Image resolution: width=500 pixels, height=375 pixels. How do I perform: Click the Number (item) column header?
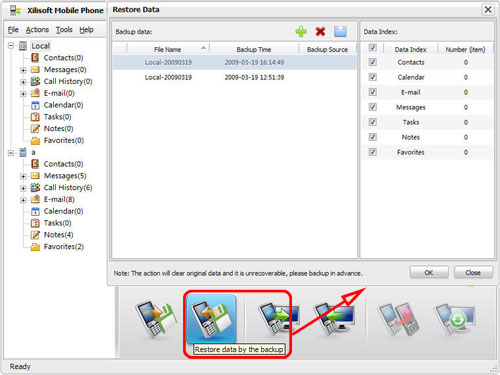(465, 49)
